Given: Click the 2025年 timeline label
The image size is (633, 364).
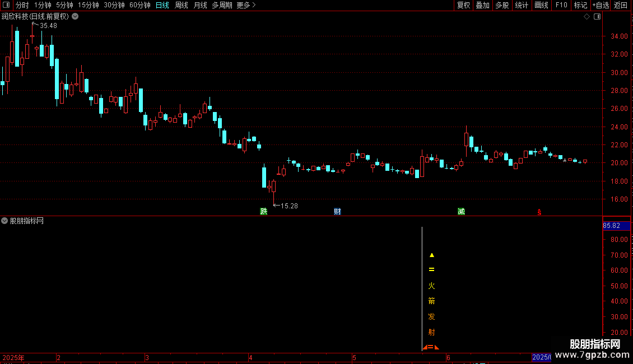Looking at the screenshot, I should 13,357.
